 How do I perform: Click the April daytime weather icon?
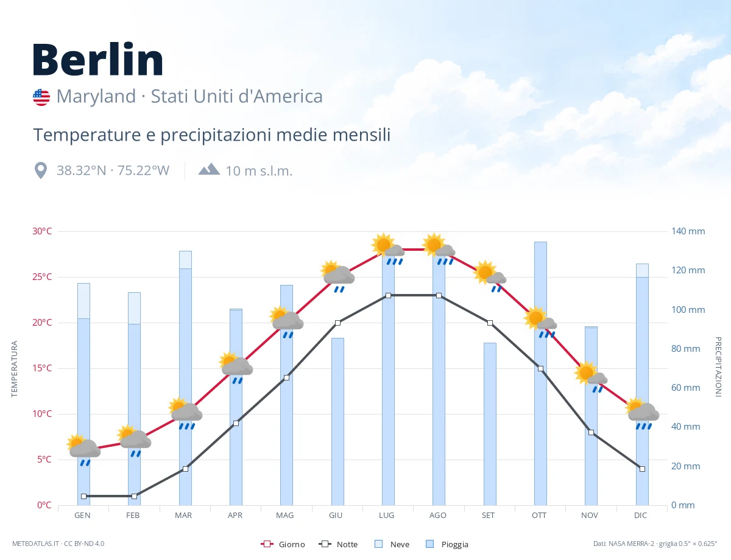tap(236, 368)
